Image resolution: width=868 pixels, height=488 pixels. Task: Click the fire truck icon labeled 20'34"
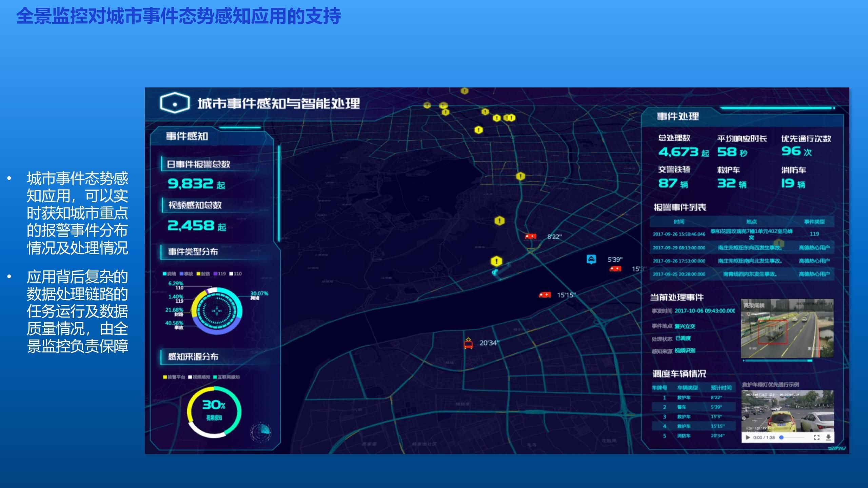click(x=468, y=344)
